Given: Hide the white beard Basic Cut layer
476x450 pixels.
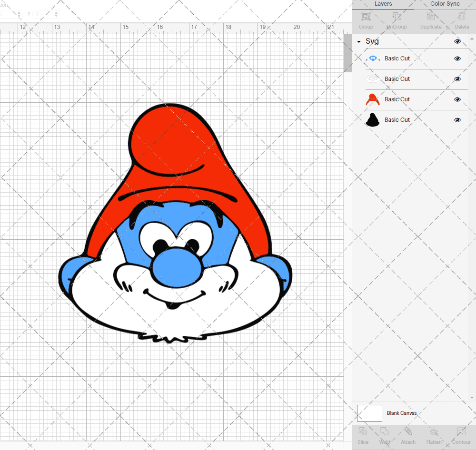Looking at the screenshot, I should [457, 79].
